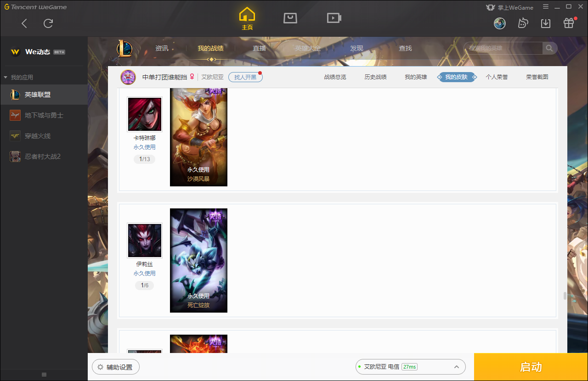
Task: Open the rabbit mascot message icon
Action: click(523, 23)
